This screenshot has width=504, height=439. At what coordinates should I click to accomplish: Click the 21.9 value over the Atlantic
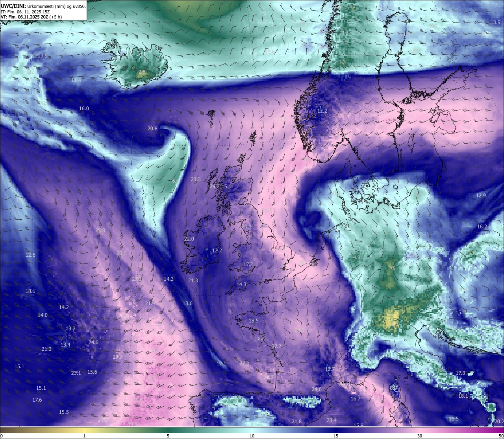(x=150, y=304)
